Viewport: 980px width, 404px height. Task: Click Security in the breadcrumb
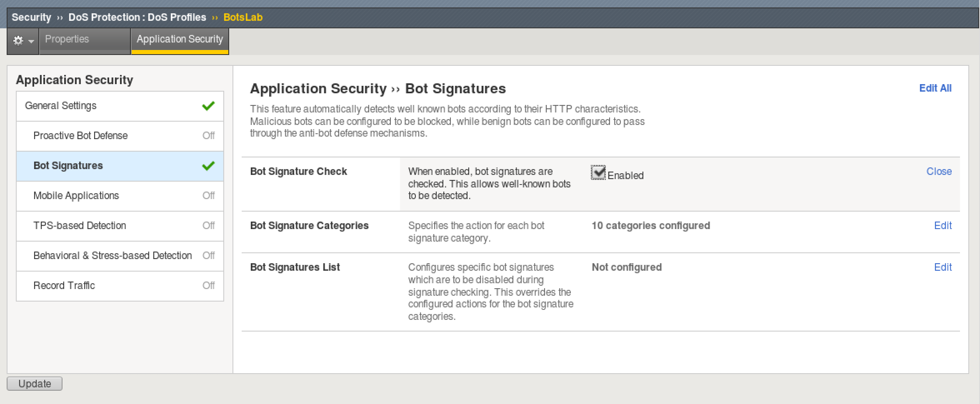31,17
